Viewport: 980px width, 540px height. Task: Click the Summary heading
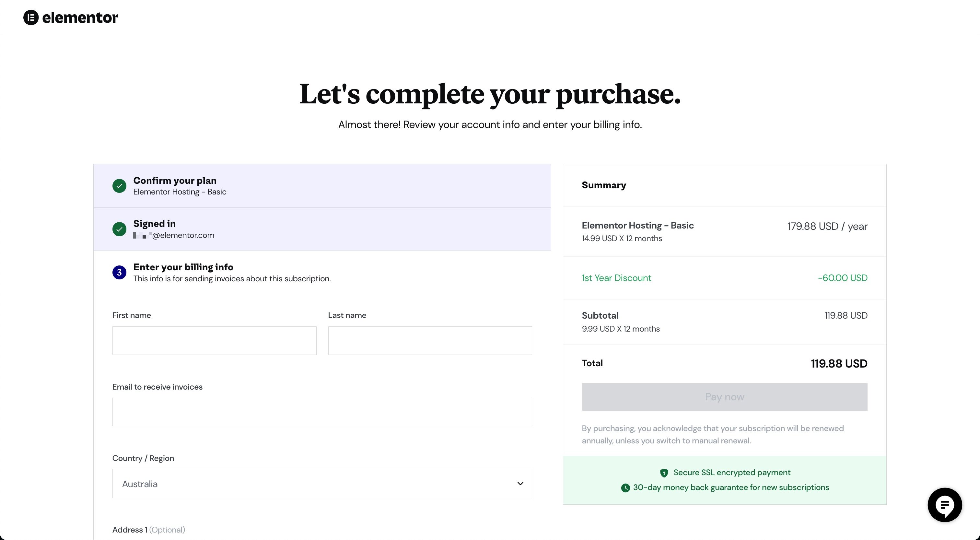point(604,185)
